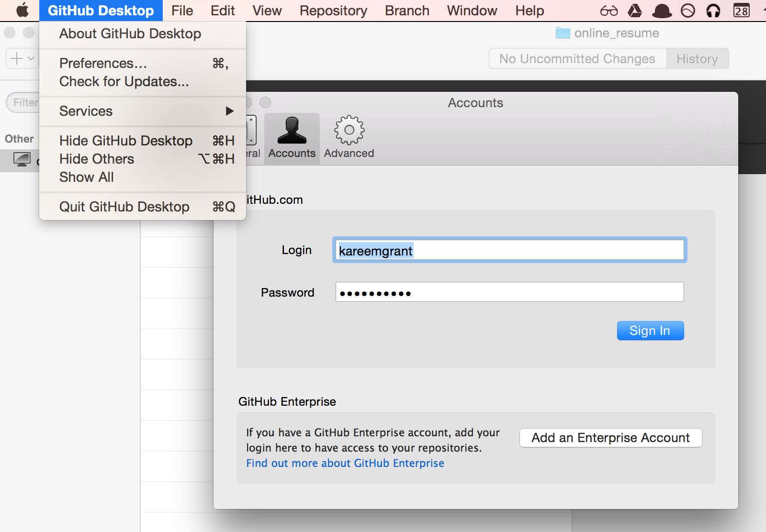Click the GitHub Enterprise section heading
This screenshot has width=766, height=532.
click(287, 401)
